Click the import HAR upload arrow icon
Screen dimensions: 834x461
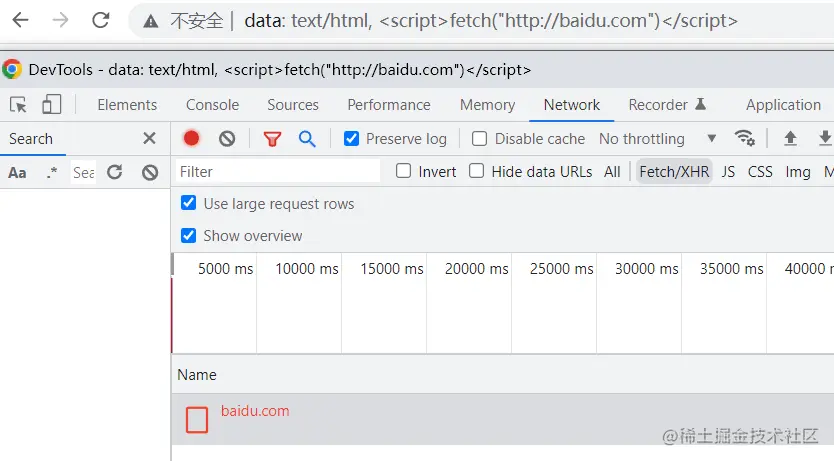pyautogui.click(x=790, y=138)
